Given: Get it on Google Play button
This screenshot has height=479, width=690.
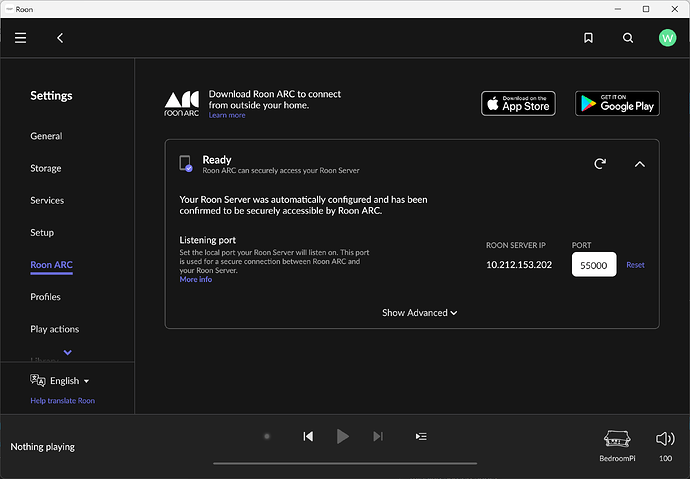Looking at the screenshot, I should tap(617, 103).
